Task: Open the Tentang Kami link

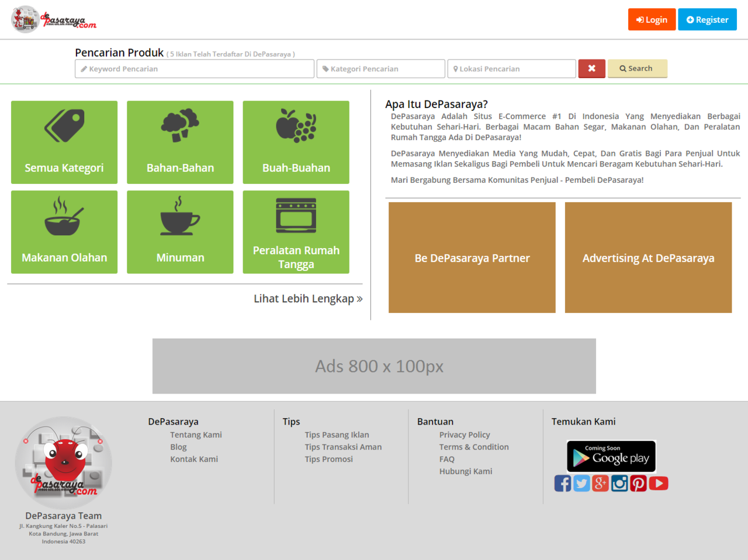Action: pos(196,434)
